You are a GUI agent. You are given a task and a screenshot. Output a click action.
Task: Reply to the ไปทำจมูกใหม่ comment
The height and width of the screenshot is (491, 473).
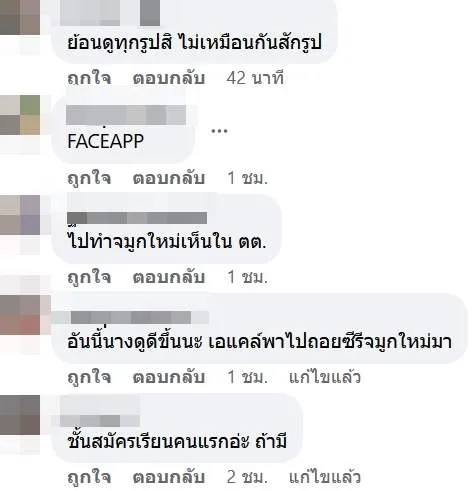168,277
